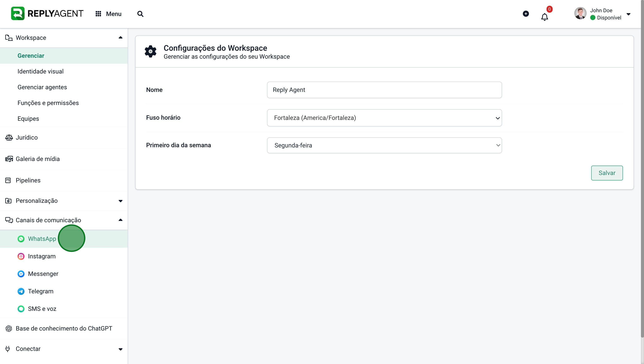
Task: Open Base de conhecimento do ChatGPT
Action: coord(64,329)
